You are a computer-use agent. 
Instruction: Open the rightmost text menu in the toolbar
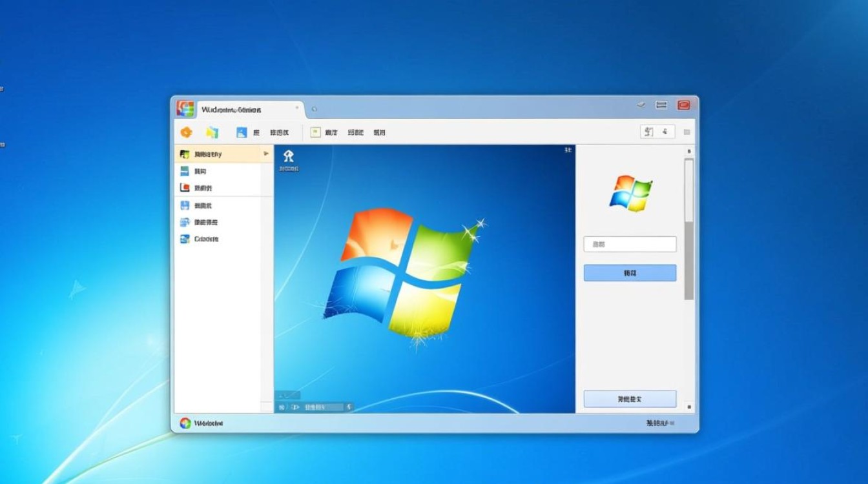pos(380,132)
